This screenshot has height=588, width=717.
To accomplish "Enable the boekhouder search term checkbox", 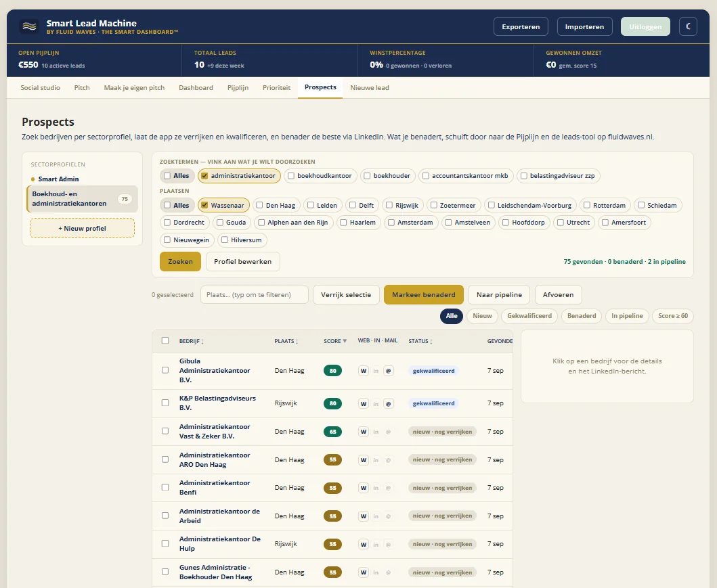I will click(x=367, y=176).
